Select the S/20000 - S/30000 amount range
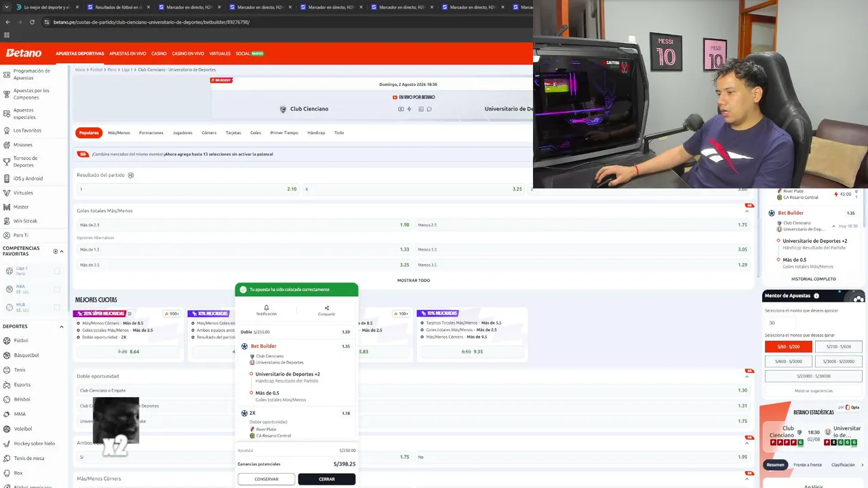This screenshot has height=488, width=868. (814, 376)
